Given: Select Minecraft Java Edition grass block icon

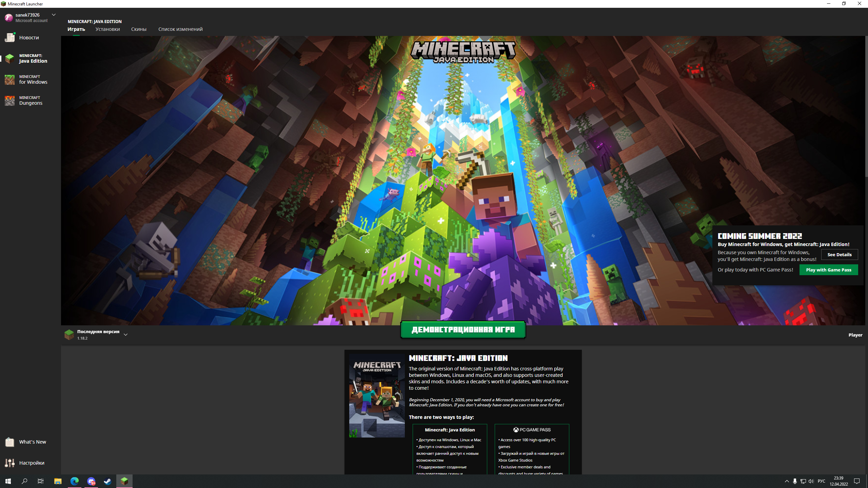Looking at the screenshot, I should [x=10, y=58].
